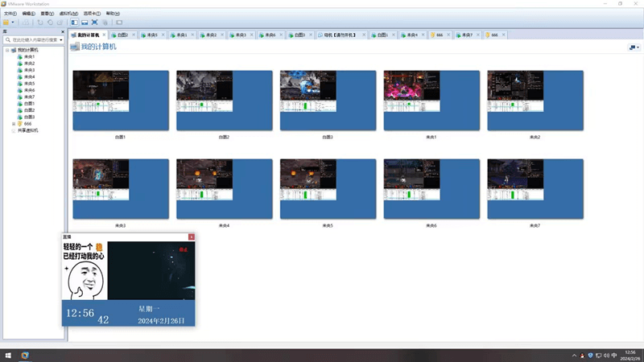
Task: Click the library search input field
Action: coord(32,39)
